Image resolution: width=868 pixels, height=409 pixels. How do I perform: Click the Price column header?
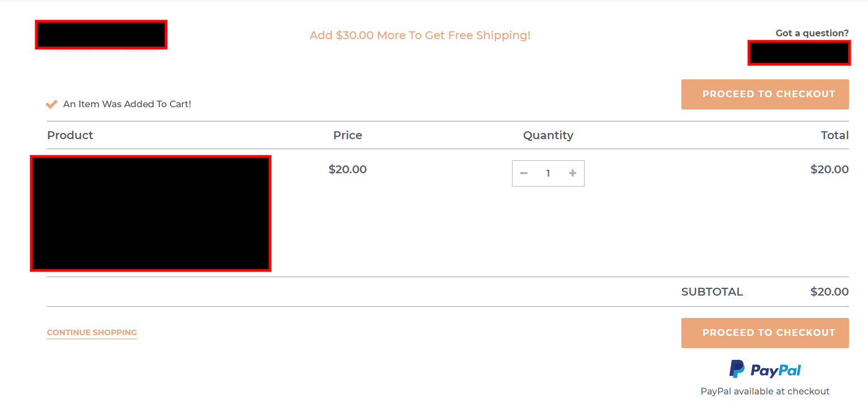(348, 135)
